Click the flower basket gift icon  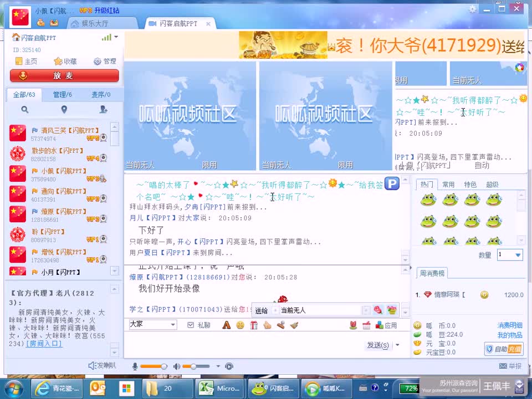[392, 310]
